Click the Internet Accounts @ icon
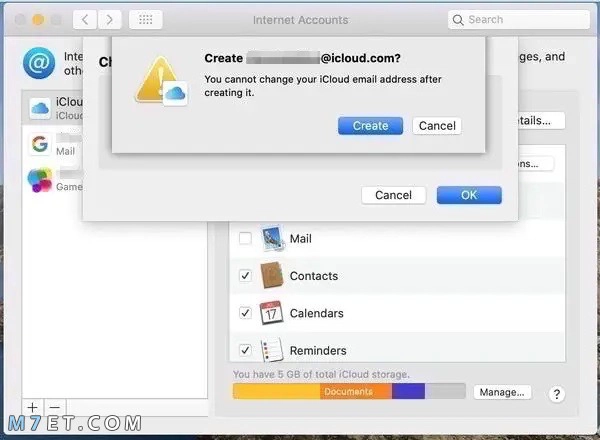600x440 pixels. [39, 63]
